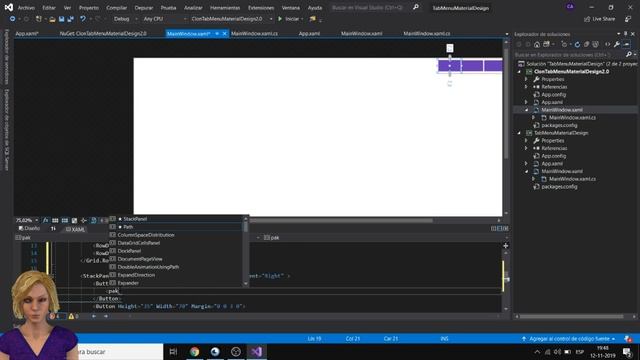Toggle artboard background in designer toolbar

[74, 220]
